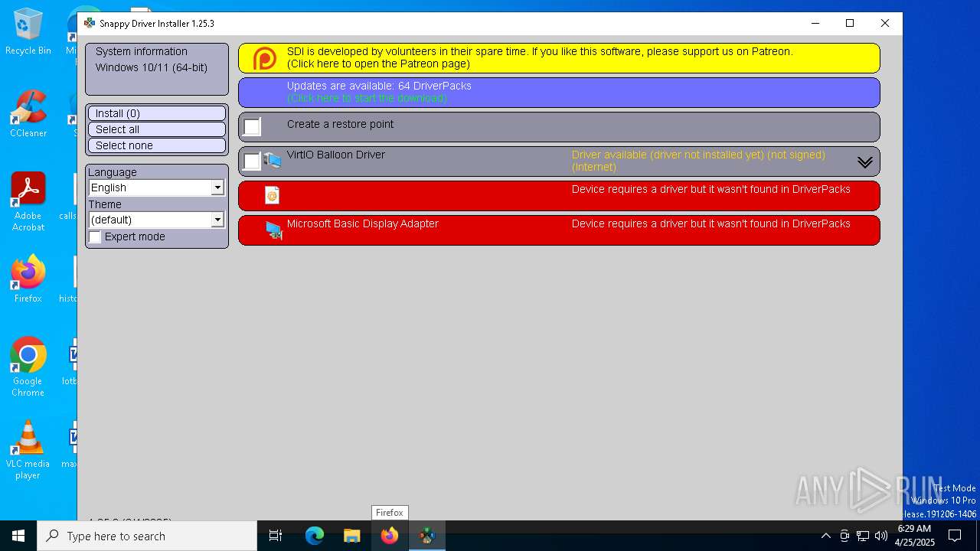Open VLC media player desktop shortcut

pos(28,450)
